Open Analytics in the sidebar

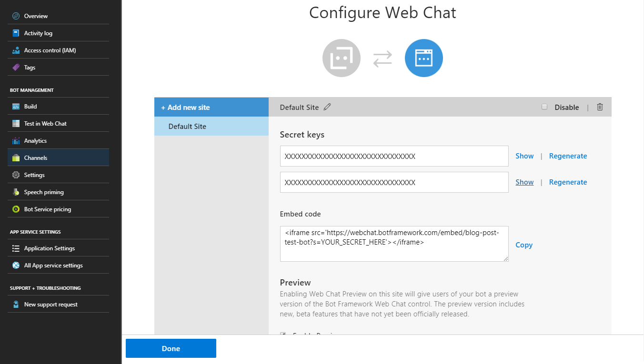click(x=58, y=140)
